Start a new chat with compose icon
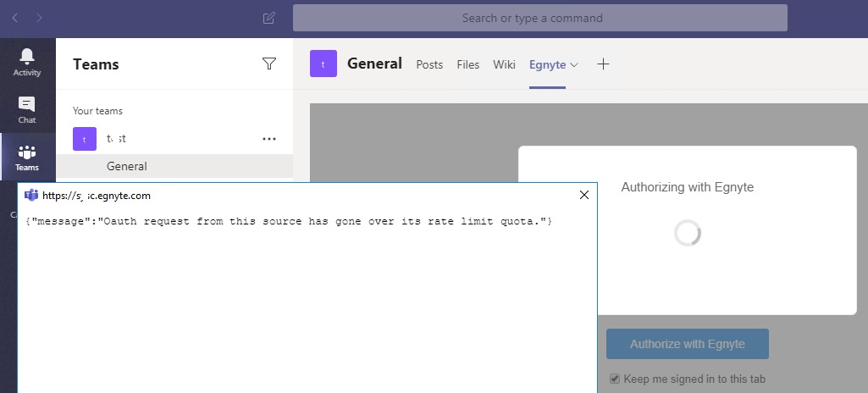868x393 pixels. click(x=269, y=19)
